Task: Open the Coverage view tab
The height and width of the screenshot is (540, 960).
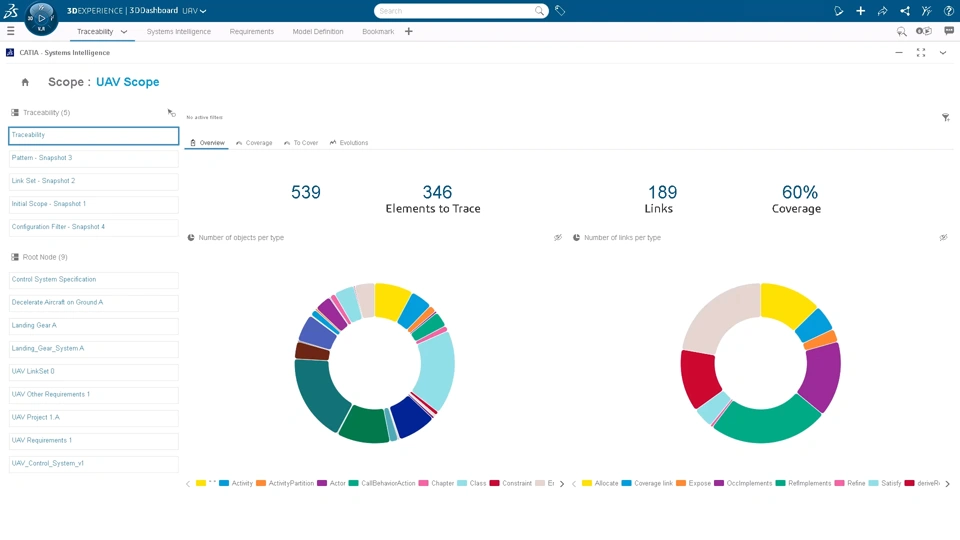Action: click(253, 143)
